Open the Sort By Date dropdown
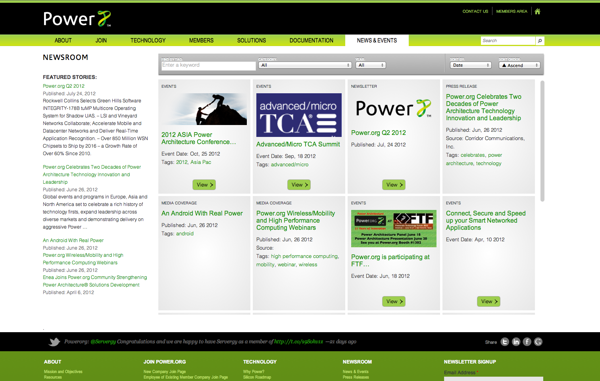This screenshot has width=600, height=381. (471, 65)
